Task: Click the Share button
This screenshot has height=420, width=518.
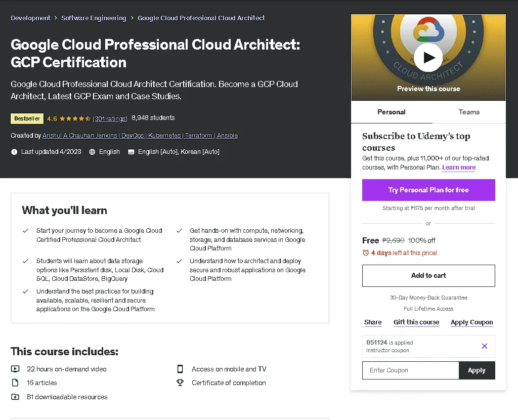Action: coord(373,322)
